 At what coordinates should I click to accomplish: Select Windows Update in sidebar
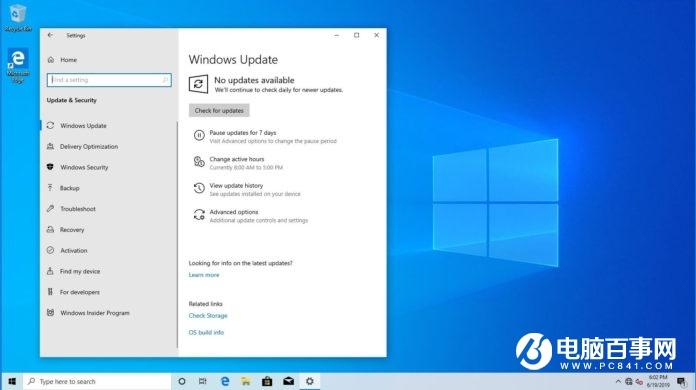(83, 126)
